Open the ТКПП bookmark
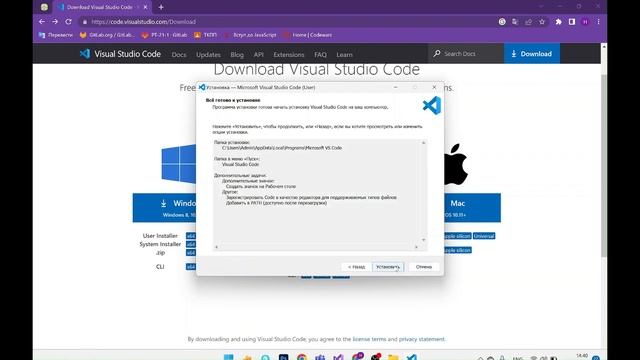640x360 pixels. coord(206,35)
